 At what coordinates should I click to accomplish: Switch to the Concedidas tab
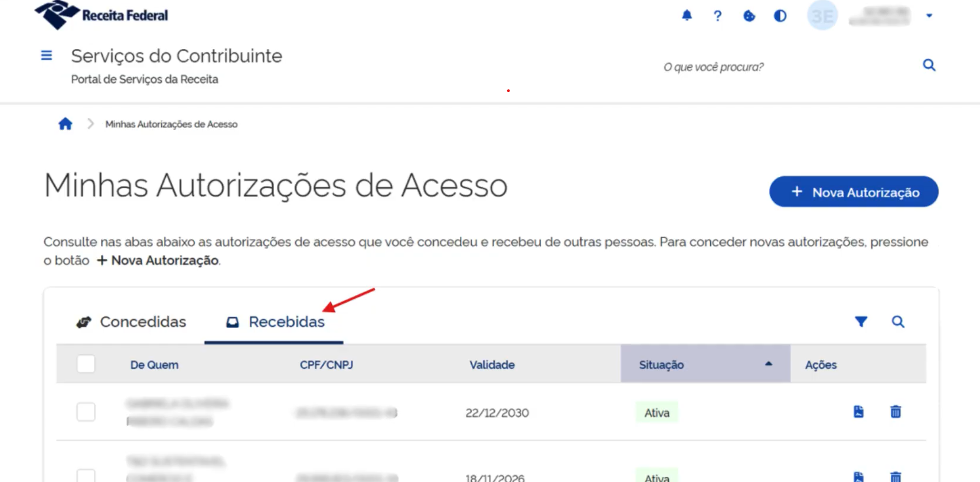(x=131, y=322)
